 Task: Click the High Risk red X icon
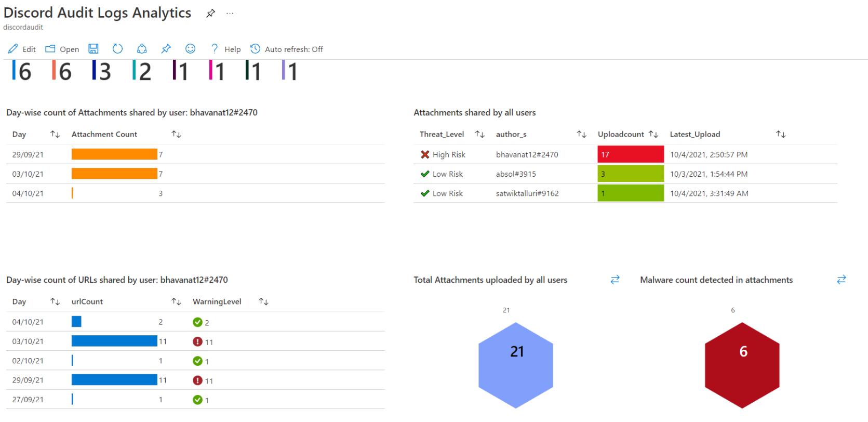coord(425,154)
